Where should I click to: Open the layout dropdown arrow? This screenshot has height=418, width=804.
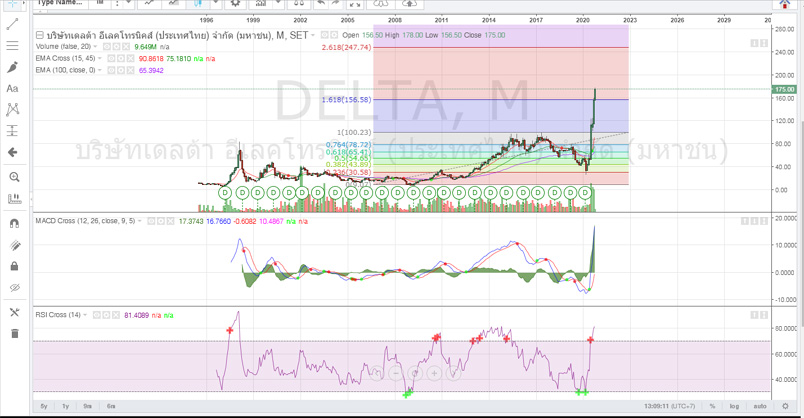click(x=279, y=3)
